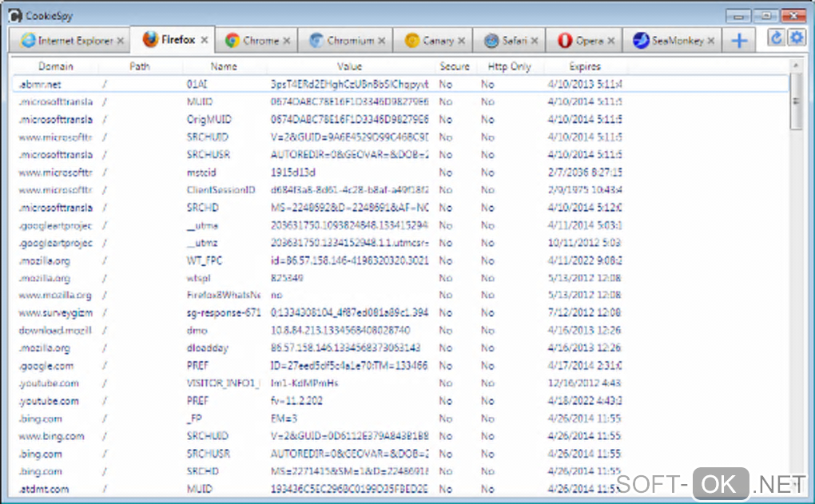Viewport: 815px width, 504px height.
Task: Refresh the cookie list
Action: point(776,38)
